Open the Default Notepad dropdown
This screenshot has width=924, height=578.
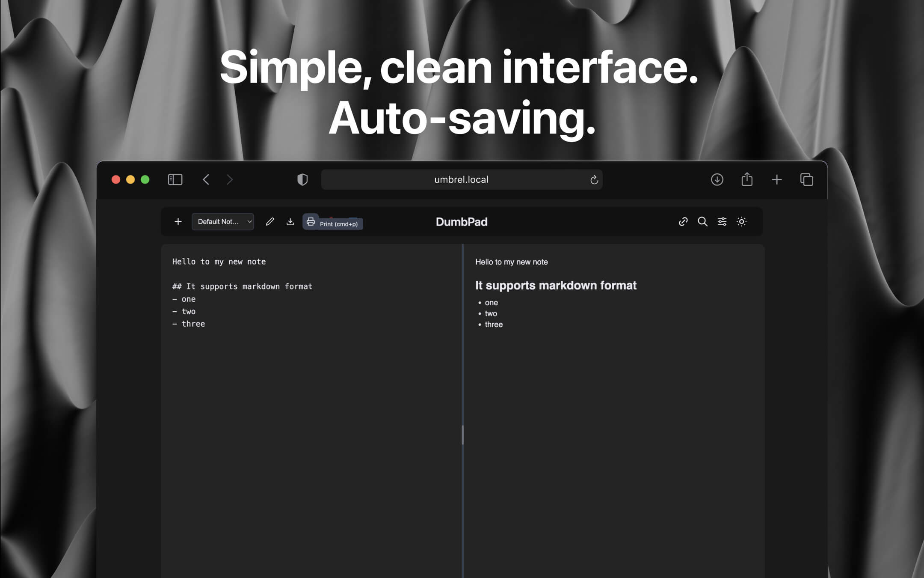pos(218,221)
